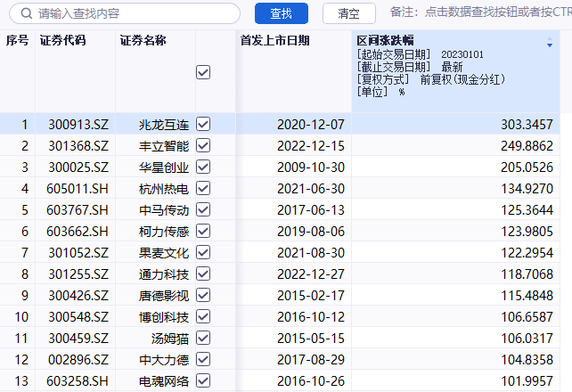Click the change value 125.3644
The image size is (572, 392).
point(527,210)
